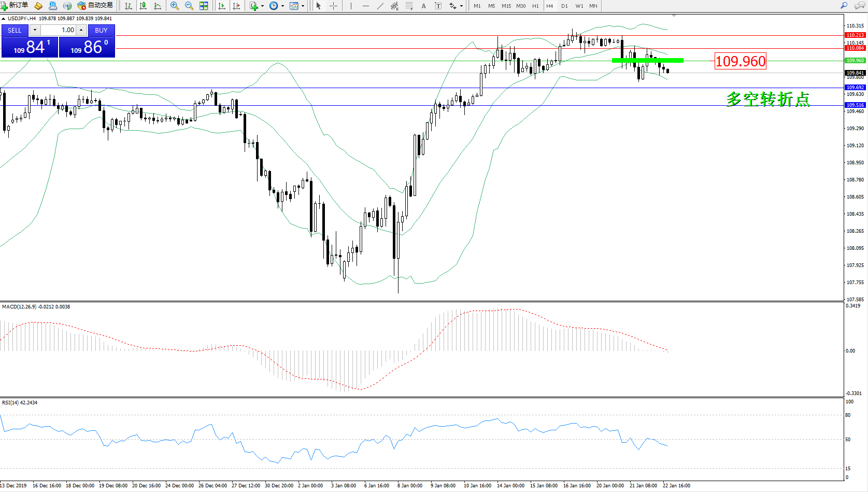Toggle the chart auto scroll button
The width and height of the screenshot is (868, 492).
pyautogui.click(x=222, y=6)
